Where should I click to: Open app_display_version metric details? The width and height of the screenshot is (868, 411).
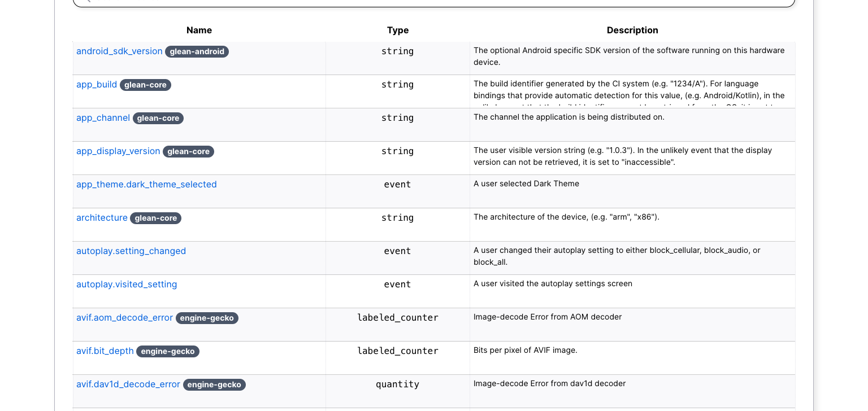click(118, 151)
